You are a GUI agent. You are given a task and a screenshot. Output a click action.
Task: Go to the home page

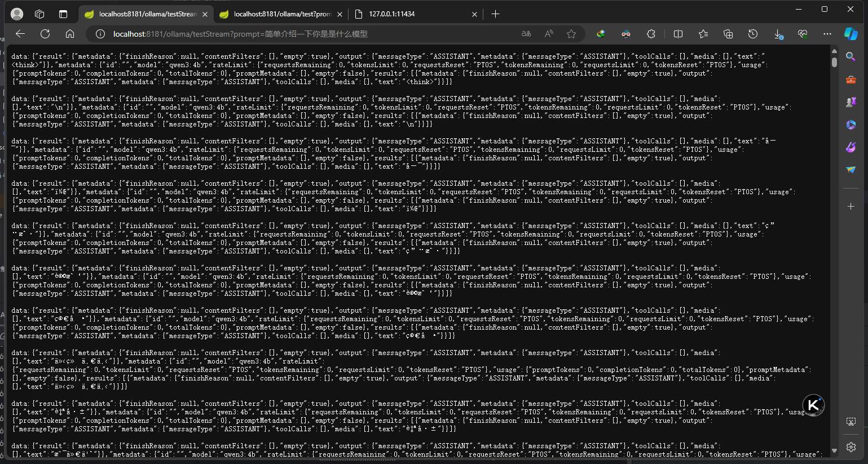[x=70, y=34]
